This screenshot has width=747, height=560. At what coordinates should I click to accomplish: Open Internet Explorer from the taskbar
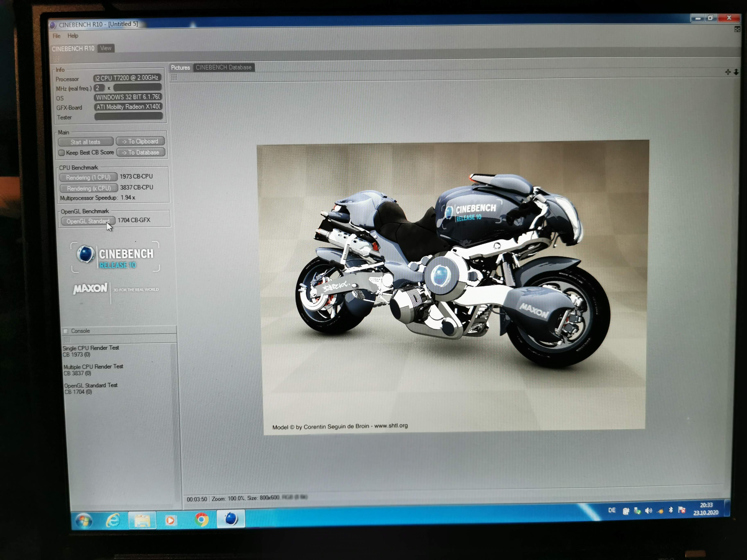(x=113, y=520)
